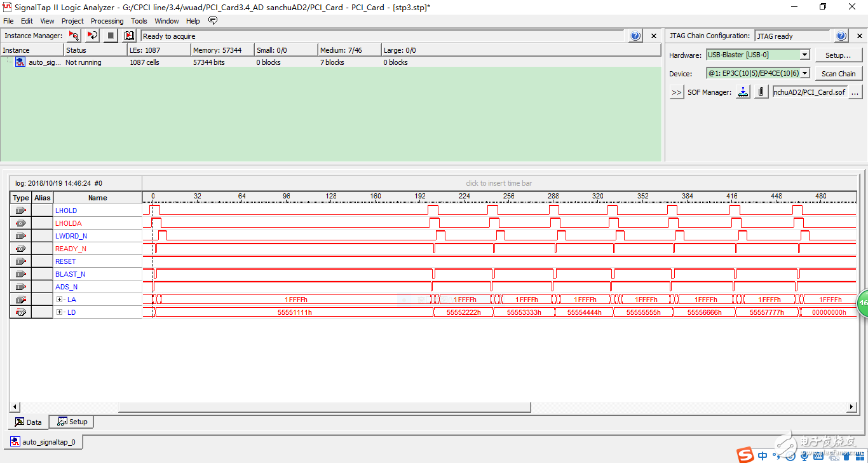The height and width of the screenshot is (463, 868).
Task: Click the 'click to insert time bar' strip
Action: pos(499,183)
